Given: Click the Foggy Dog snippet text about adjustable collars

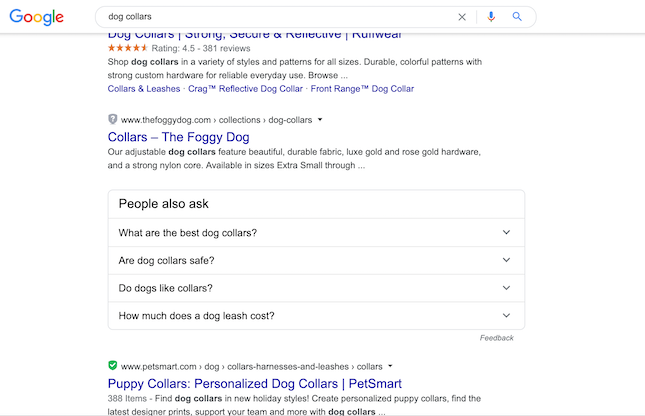Looking at the screenshot, I should click(294, 158).
